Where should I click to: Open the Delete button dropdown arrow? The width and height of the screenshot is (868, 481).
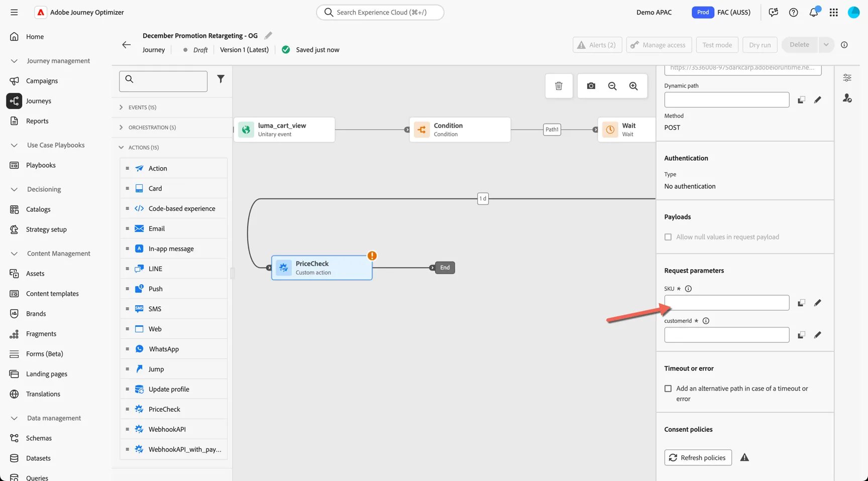[826, 45]
